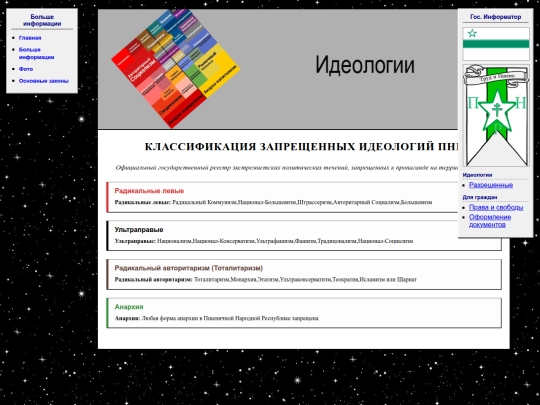Click the totalitarianism ideologies list text

tap(266, 280)
